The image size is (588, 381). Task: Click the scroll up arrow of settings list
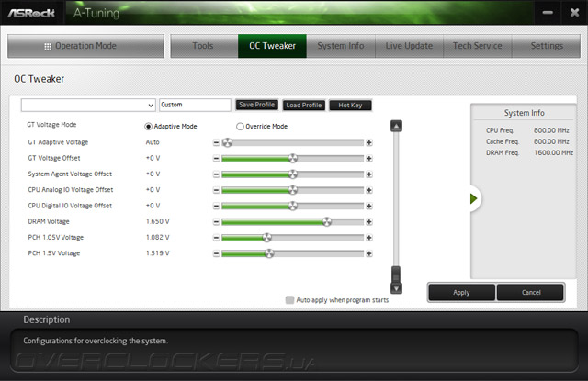396,127
